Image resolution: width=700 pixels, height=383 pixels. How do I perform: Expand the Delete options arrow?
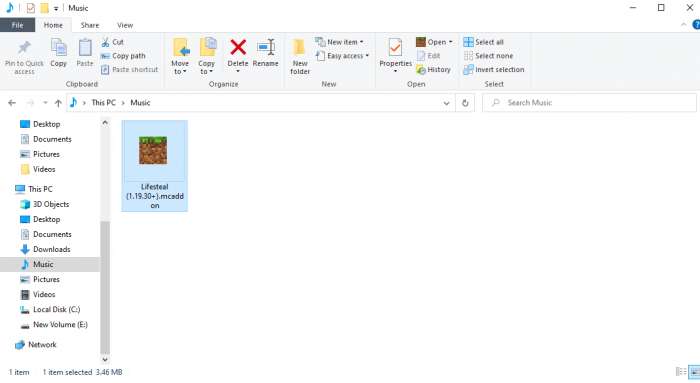pyautogui.click(x=238, y=71)
